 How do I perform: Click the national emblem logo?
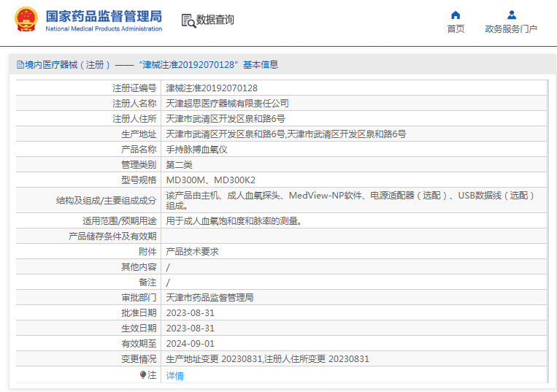(26, 20)
